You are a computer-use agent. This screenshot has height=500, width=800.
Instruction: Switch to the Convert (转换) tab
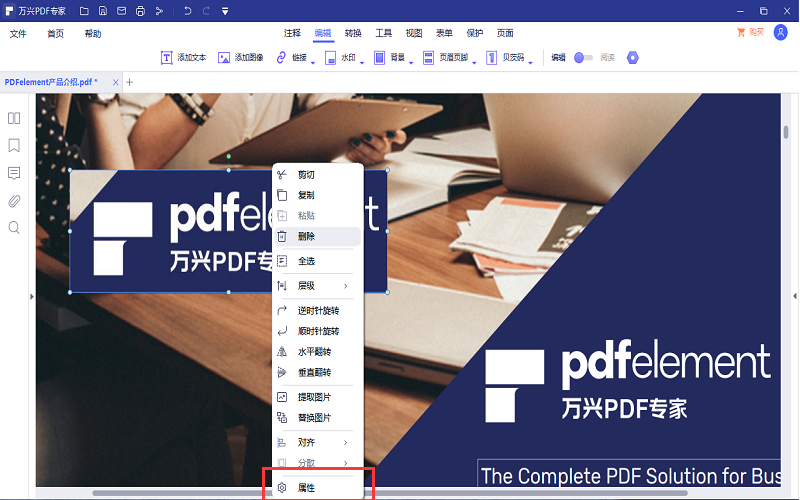353,33
